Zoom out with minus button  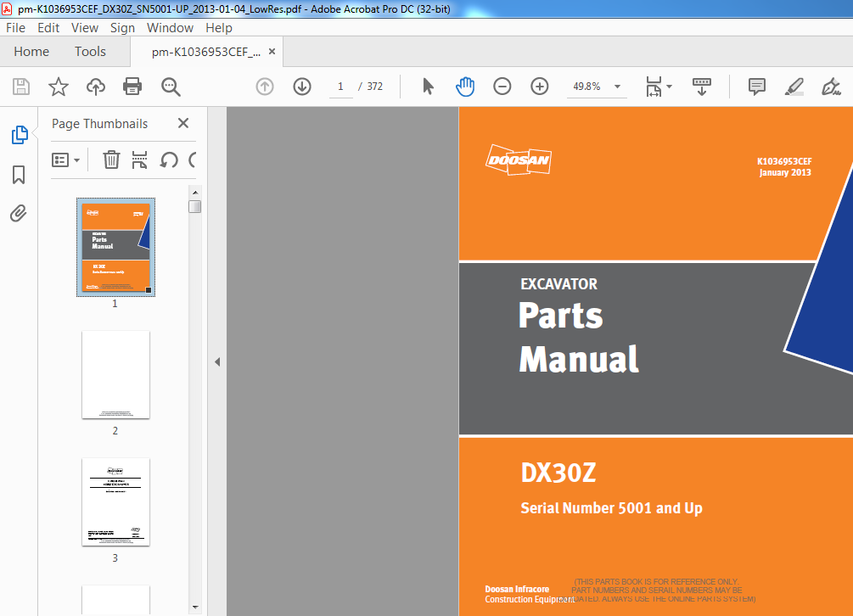tap(502, 87)
